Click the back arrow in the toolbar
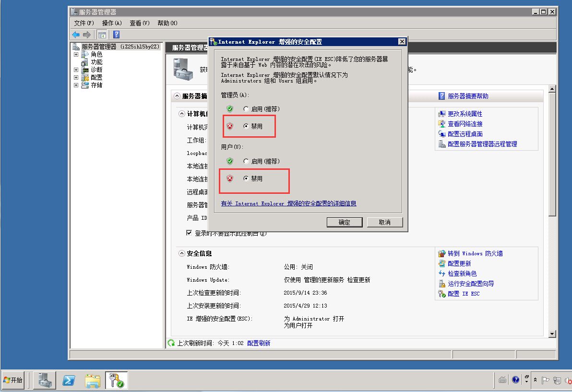Viewport: 572px width, 392px height. pyautogui.click(x=76, y=35)
